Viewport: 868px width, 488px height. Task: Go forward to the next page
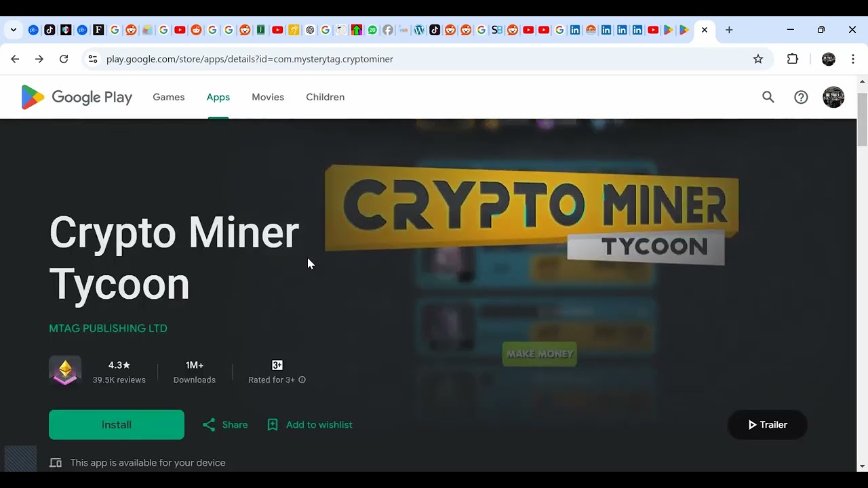tap(39, 59)
